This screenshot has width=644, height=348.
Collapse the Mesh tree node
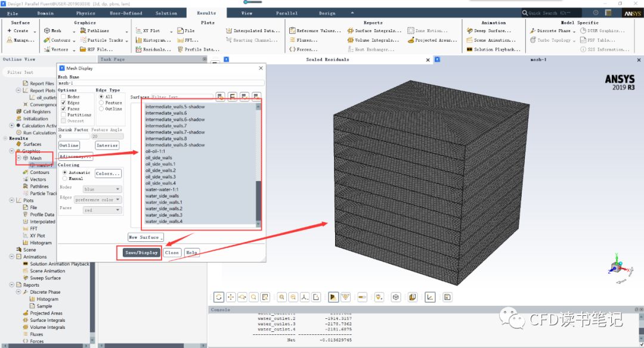18,158
